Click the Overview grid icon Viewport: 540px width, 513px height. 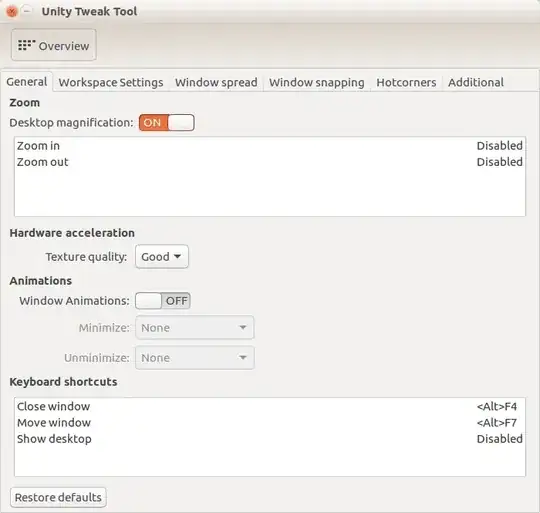(27, 45)
